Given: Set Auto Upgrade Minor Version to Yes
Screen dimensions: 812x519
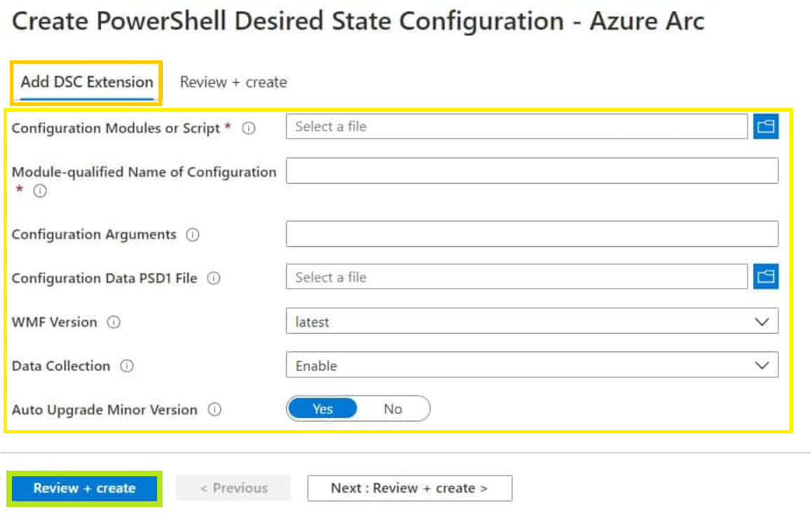Looking at the screenshot, I should 322,409.
